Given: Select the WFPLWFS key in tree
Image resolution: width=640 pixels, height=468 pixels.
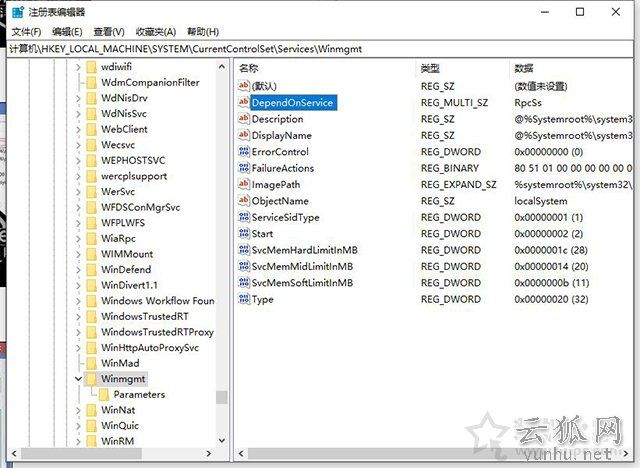Looking at the screenshot, I should pos(123,223).
